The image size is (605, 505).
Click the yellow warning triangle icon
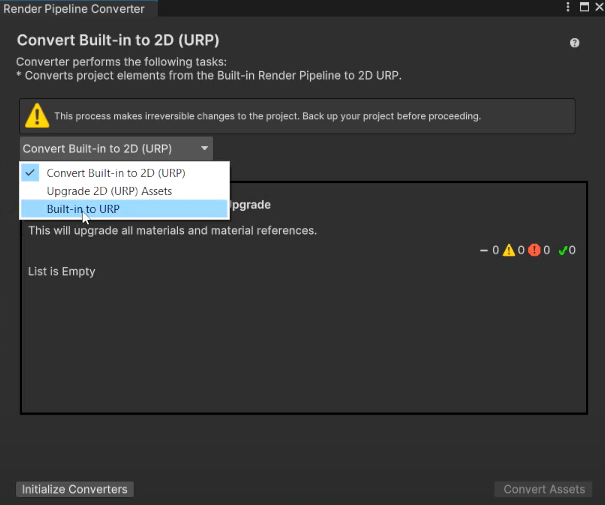(x=37, y=115)
